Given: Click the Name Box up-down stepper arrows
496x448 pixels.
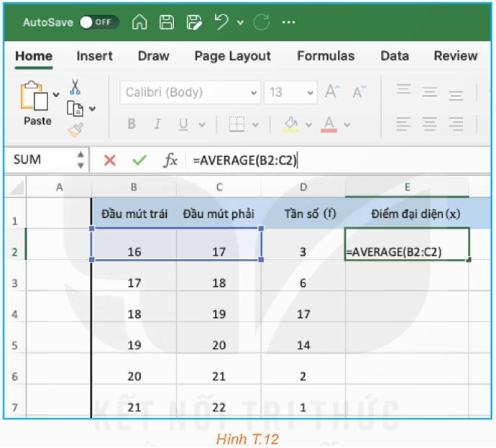Looking at the screenshot, I should tap(81, 160).
